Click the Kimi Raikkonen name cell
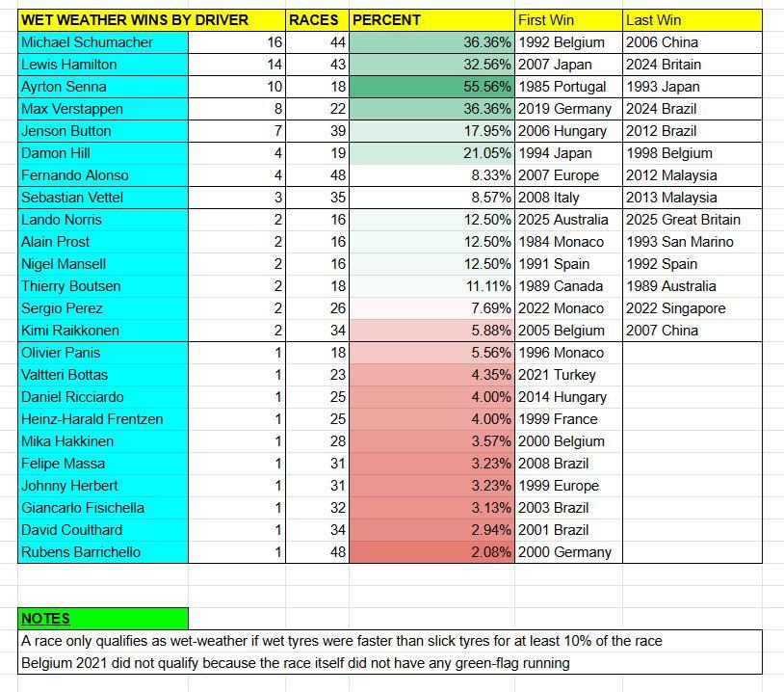The height and width of the screenshot is (692, 784). pos(70,331)
